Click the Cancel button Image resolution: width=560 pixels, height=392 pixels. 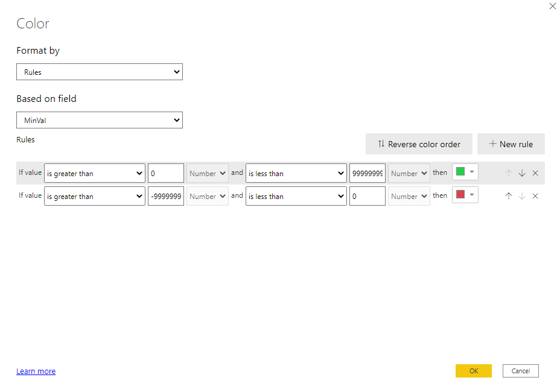point(520,371)
